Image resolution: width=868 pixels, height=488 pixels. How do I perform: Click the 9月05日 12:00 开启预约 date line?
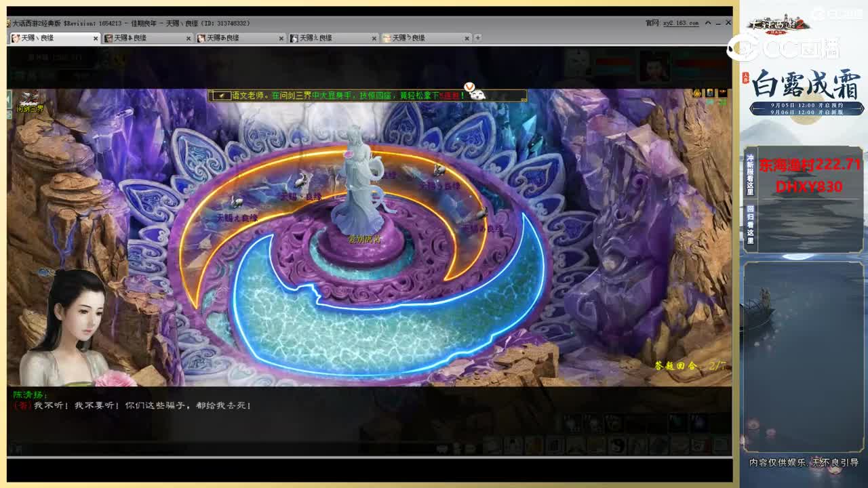807,105
